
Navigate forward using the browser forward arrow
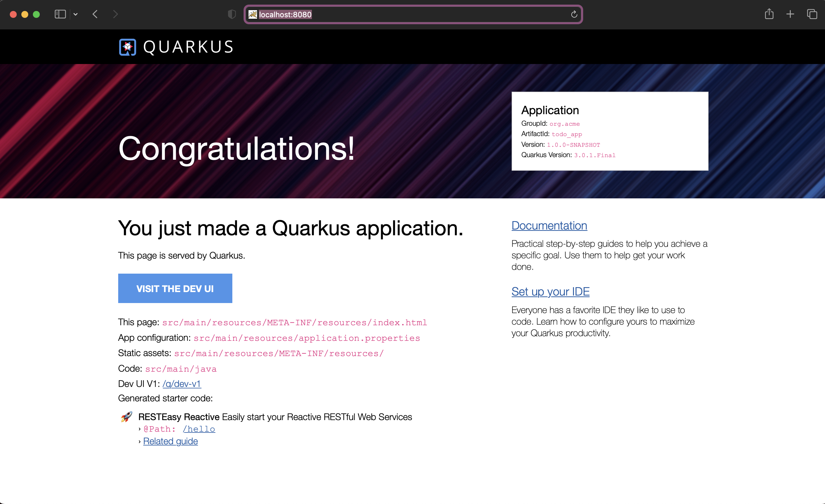pos(115,14)
